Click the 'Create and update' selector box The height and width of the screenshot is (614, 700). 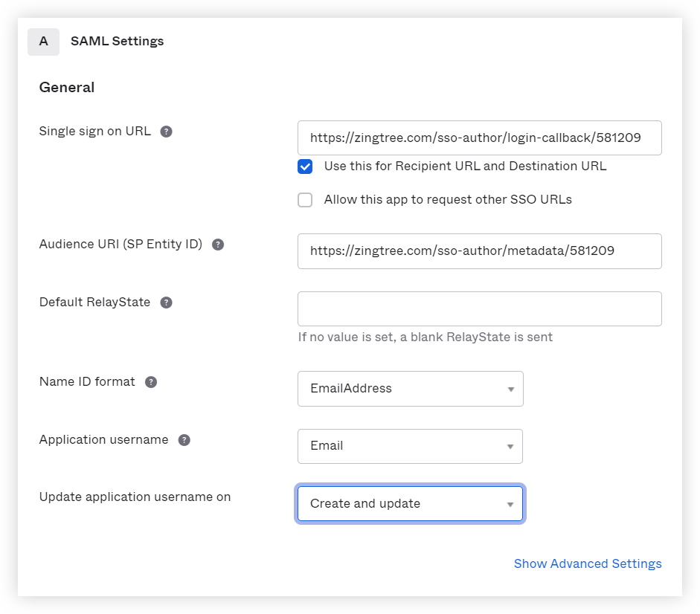tap(410, 503)
